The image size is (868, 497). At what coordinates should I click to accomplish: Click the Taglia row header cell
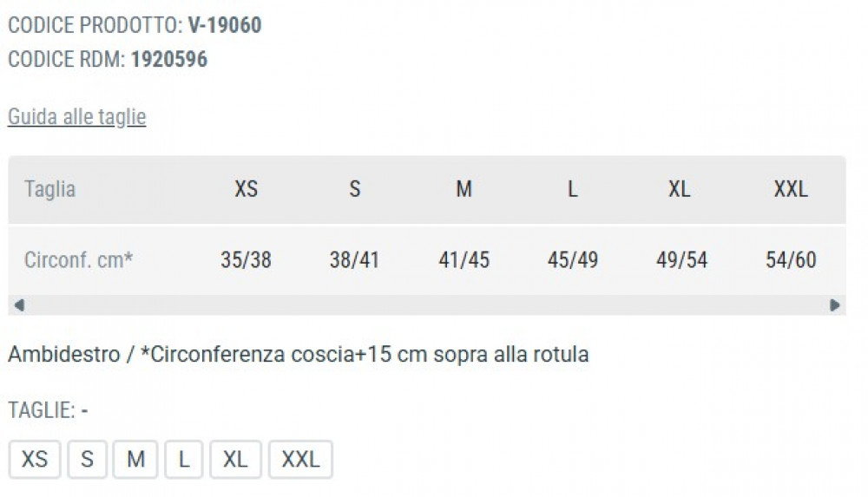click(50, 189)
